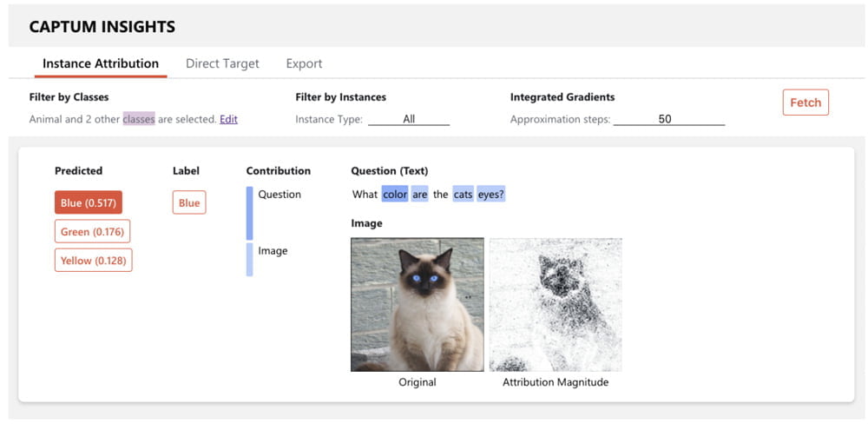
Task: Click the highlighted word 'cats' in question
Action: (x=464, y=195)
